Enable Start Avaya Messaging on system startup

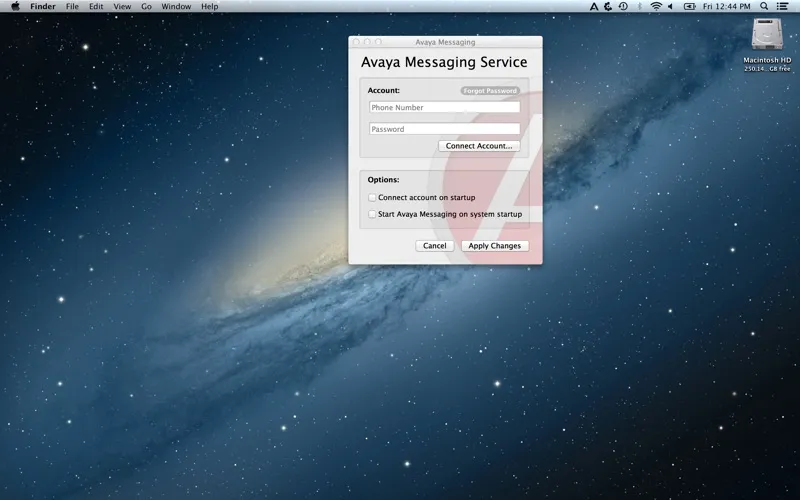click(x=372, y=214)
